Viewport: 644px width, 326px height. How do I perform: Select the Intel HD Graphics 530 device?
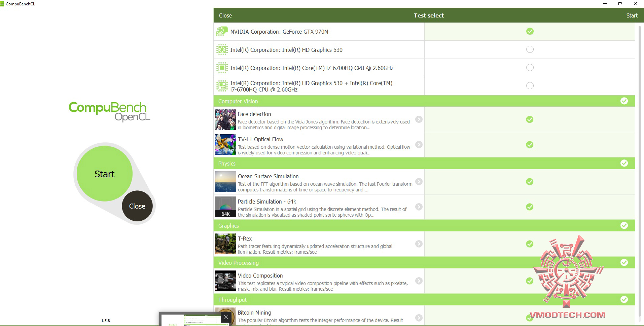(x=530, y=49)
